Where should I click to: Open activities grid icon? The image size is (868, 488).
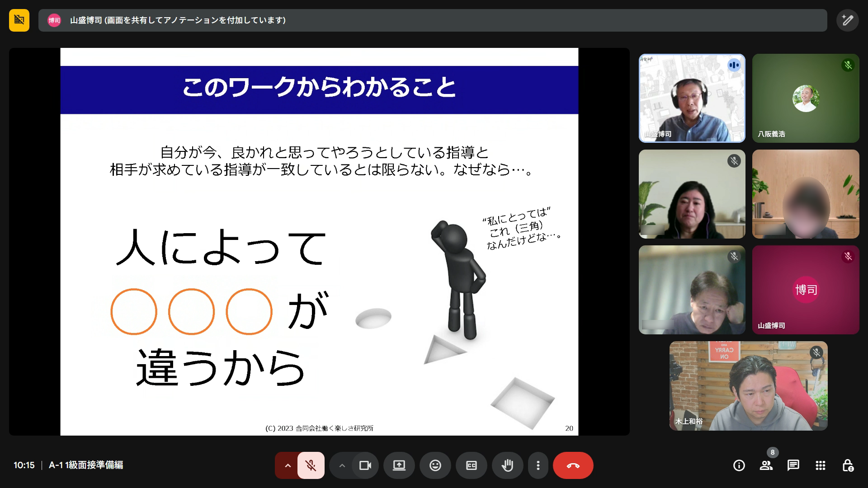point(820,465)
